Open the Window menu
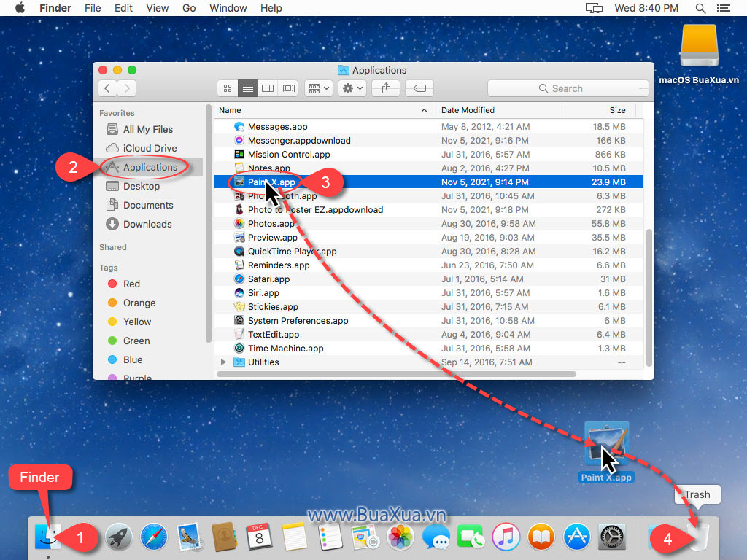The width and height of the screenshot is (747, 560). (x=228, y=8)
